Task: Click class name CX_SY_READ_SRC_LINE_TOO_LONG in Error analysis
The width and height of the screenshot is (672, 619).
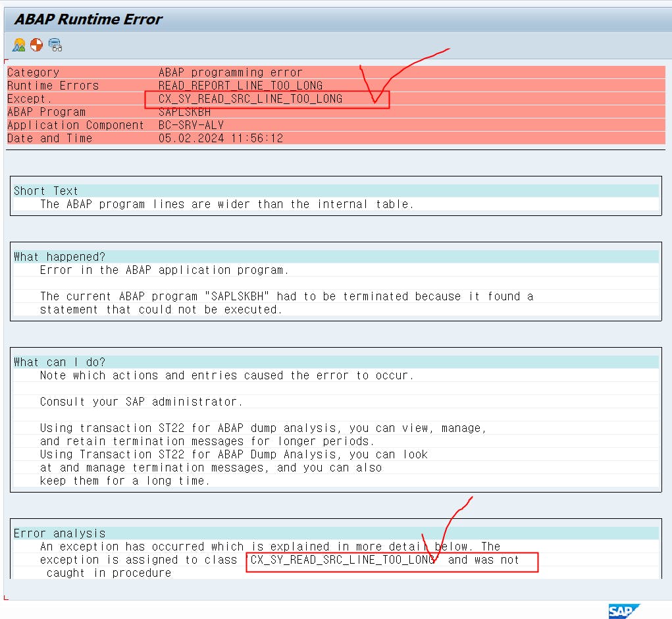Action: pyautogui.click(x=343, y=560)
